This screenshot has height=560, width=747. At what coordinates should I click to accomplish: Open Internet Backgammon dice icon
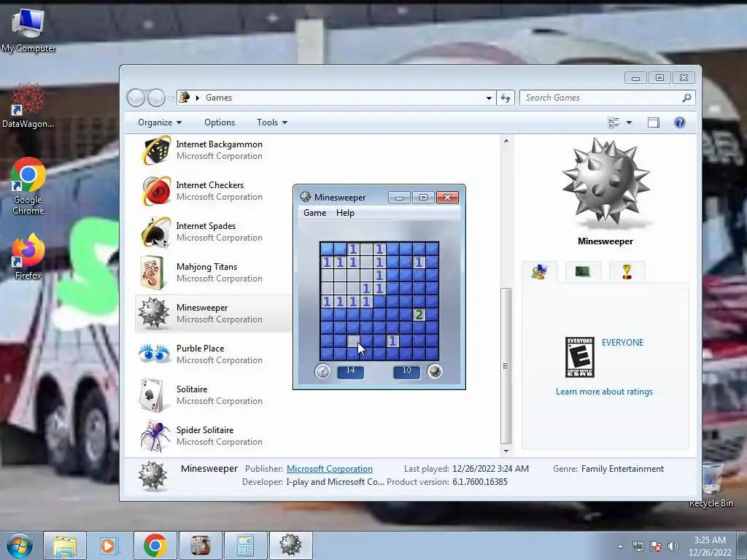155,150
